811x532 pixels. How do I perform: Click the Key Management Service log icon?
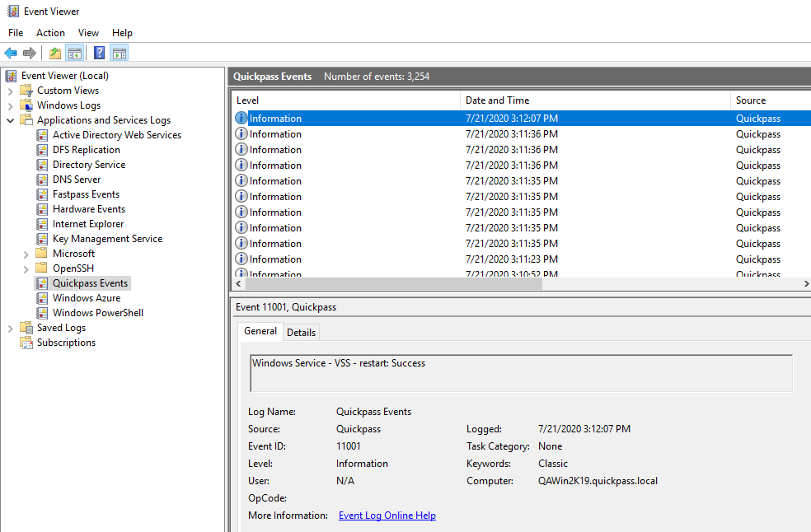(x=42, y=240)
